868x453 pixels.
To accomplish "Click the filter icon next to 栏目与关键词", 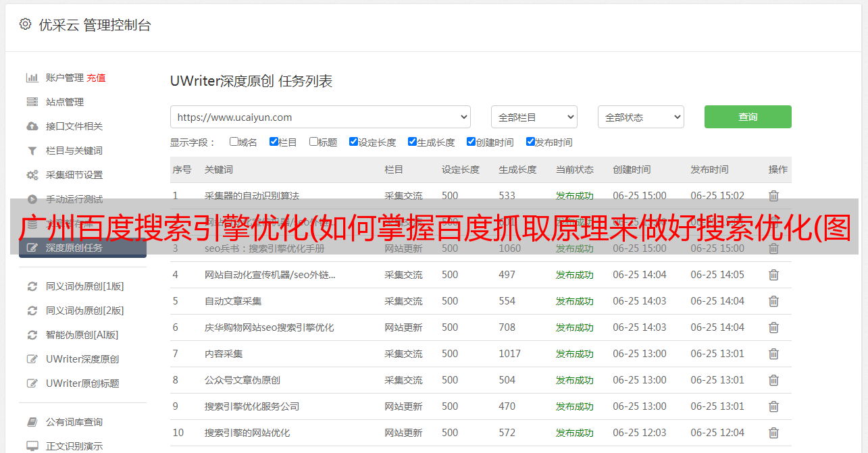I will click(x=32, y=151).
